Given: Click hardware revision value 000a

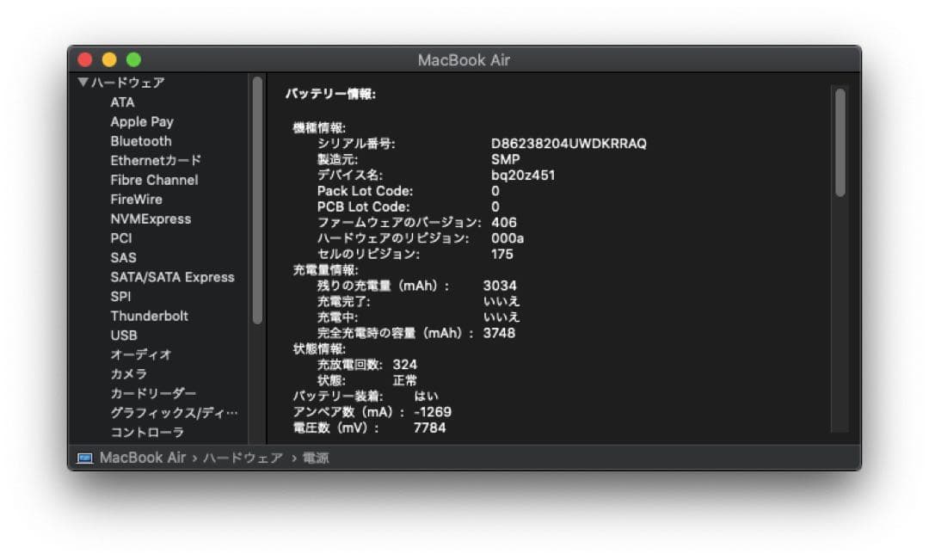Looking at the screenshot, I should [x=508, y=238].
